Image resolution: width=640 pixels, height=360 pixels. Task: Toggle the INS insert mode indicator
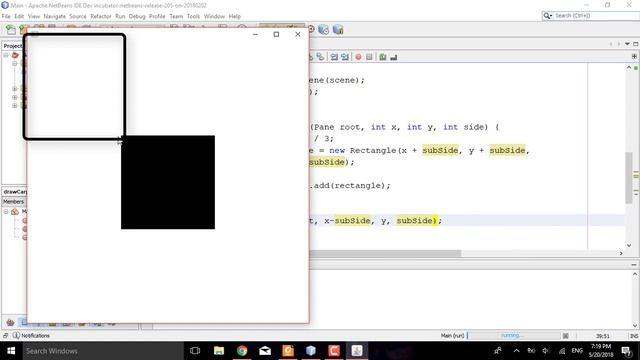634,336
